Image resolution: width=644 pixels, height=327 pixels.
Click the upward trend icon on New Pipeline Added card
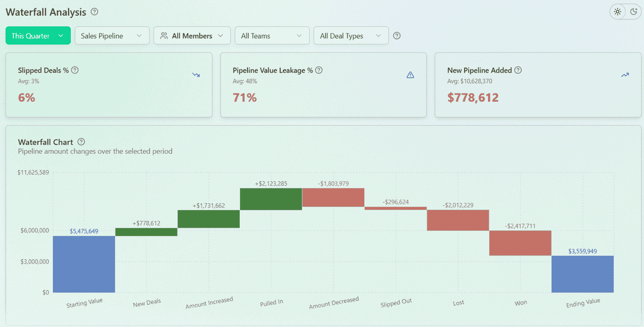click(625, 75)
